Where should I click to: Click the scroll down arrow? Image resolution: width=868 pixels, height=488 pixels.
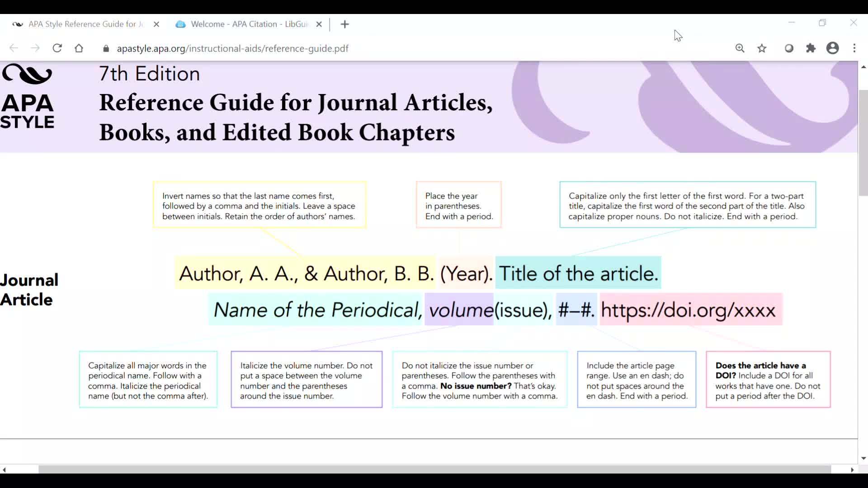(x=863, y=458)
